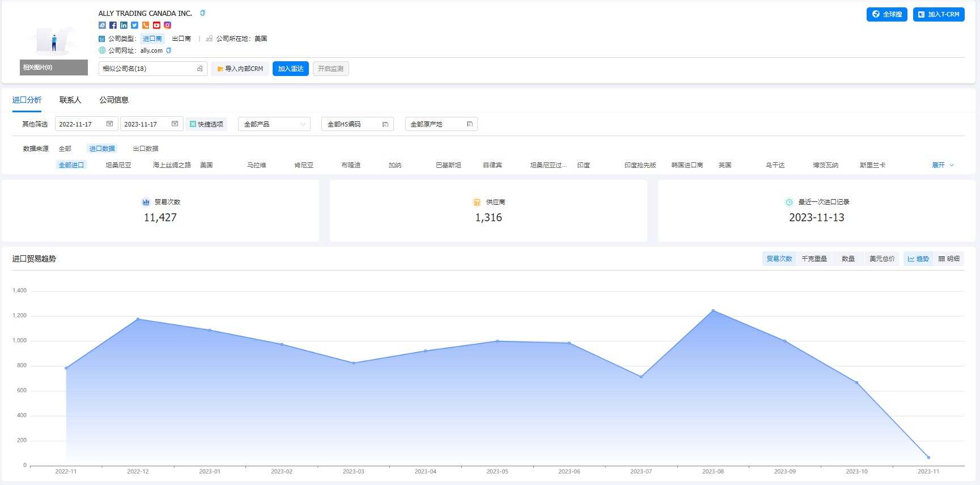Select 千克重量 chart metric
This screenshot has height=485, width=980.
click(x=814, y=259)
